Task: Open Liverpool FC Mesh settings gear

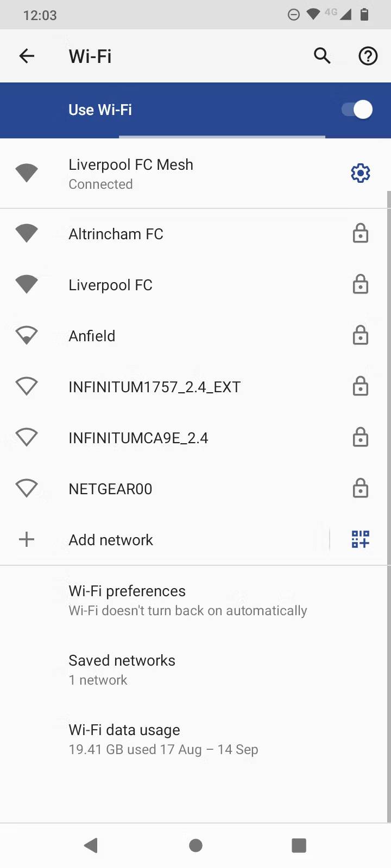Action: coord(361,174)
